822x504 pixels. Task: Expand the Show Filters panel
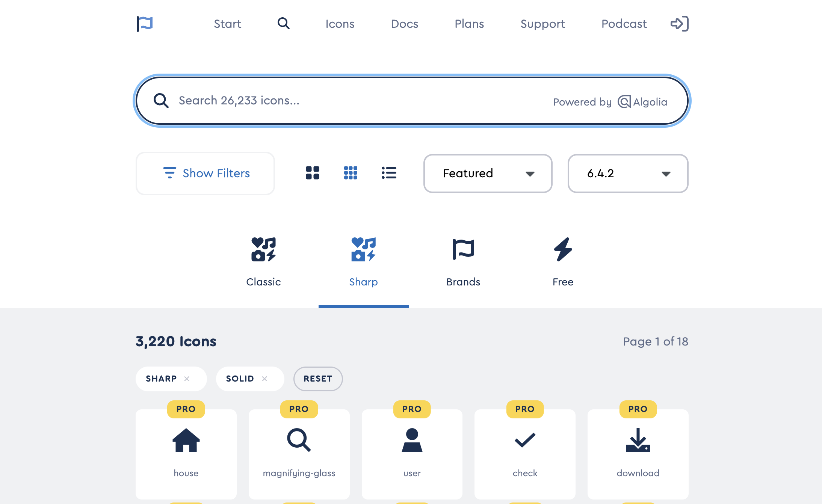pyautogui.click(x=205, y=173)
